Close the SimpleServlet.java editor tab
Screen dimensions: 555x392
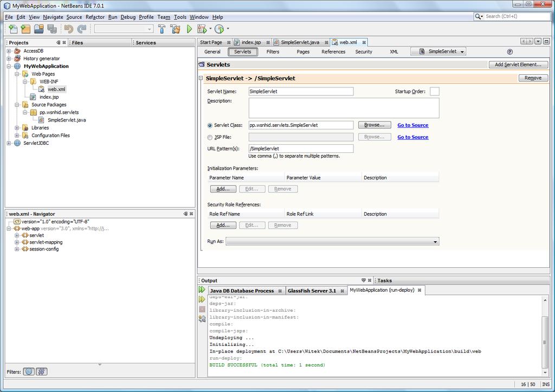326,42
